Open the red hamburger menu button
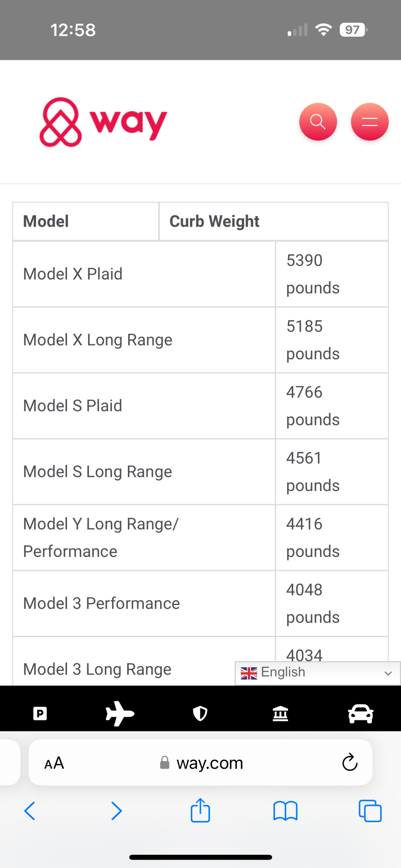This screenshot has height=868, width=401. pos(369,122)
